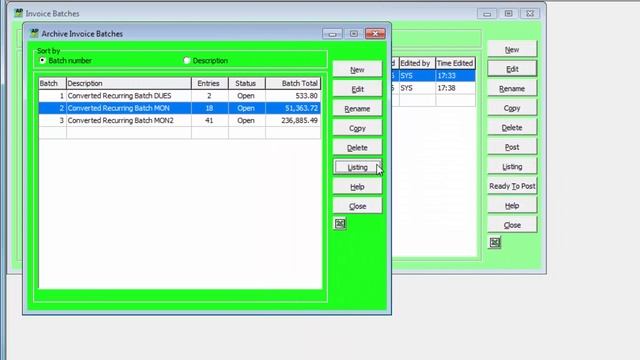Click Delete in the Invoice Batches window
Screen dimensions: 640x360
tap(512, 127)
